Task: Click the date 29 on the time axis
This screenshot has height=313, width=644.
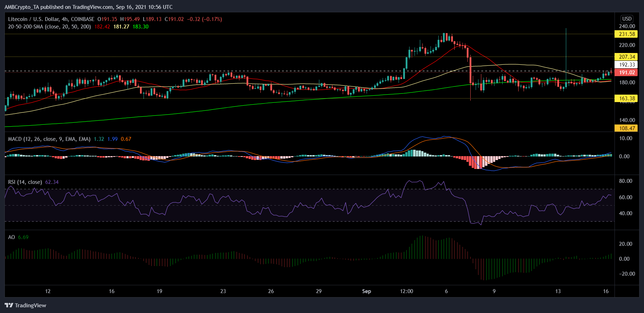Action: click(319, 291)
